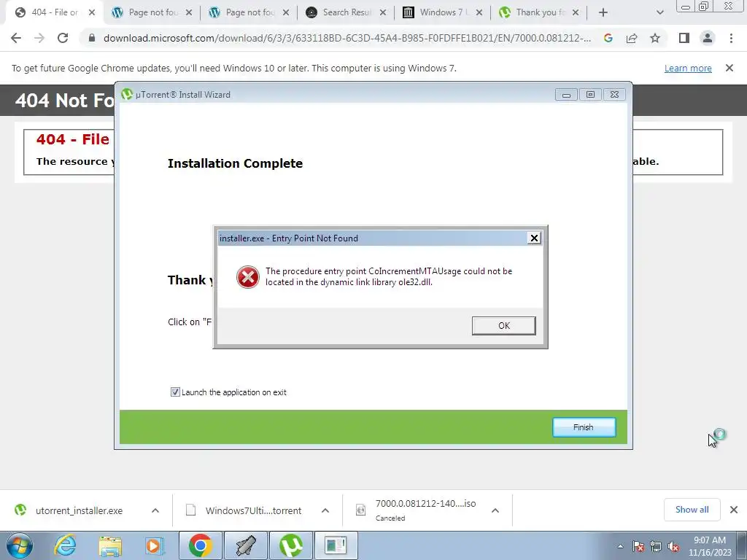
Task: Show hidden system tray icons arrow
Action: tap(620, 546)
